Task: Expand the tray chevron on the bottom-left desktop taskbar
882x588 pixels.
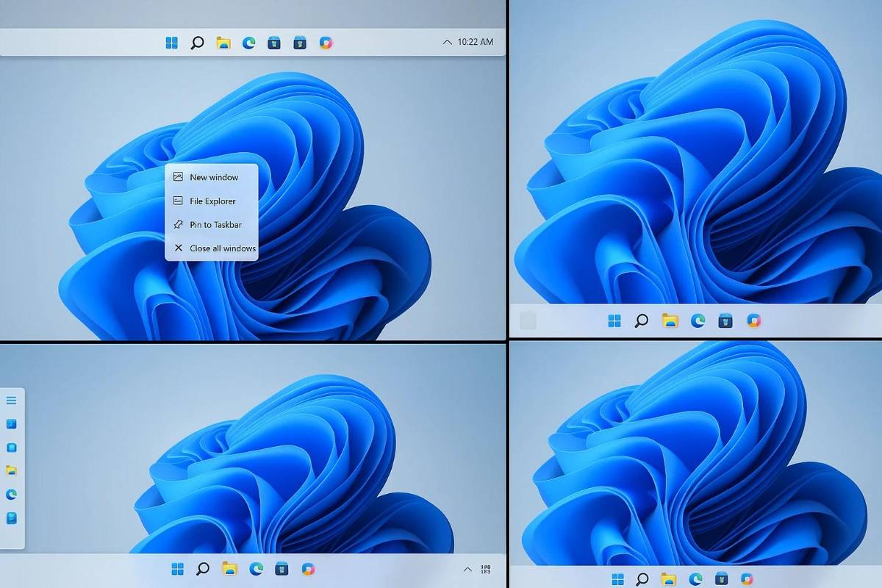Action: click(x=467, y=569)
